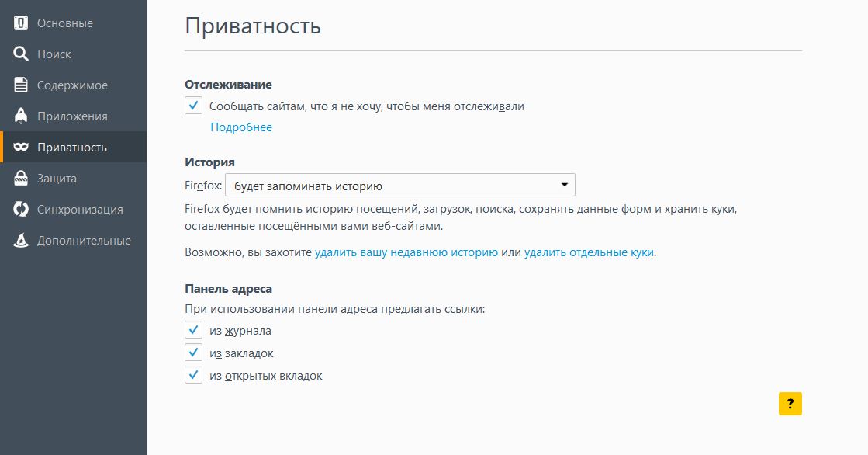868x455 pixels.
Task: Click the Дополнительные wizard hat icon
Action: (22, 241)
